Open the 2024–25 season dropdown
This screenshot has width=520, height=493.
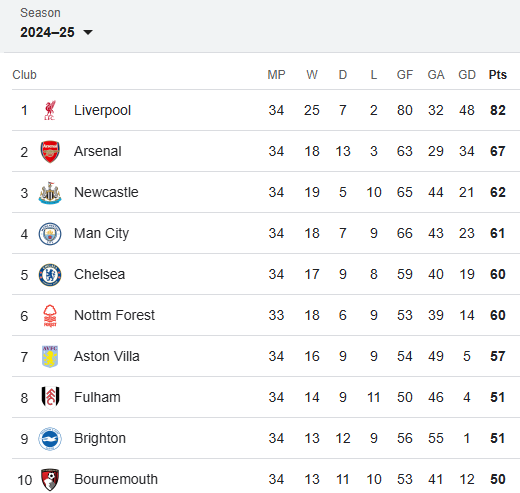pyautogui.click(x=56, y=32)
